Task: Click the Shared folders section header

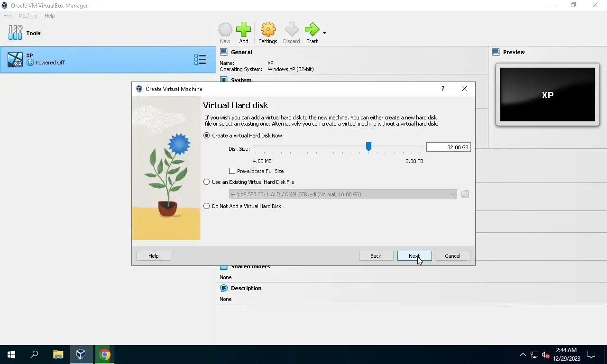Action: pyautogui.click(x=250, y=267)
